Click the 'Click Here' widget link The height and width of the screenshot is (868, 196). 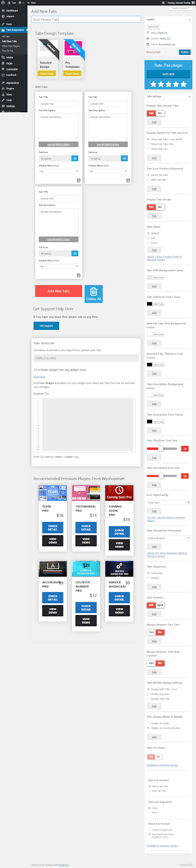[39, 376]
